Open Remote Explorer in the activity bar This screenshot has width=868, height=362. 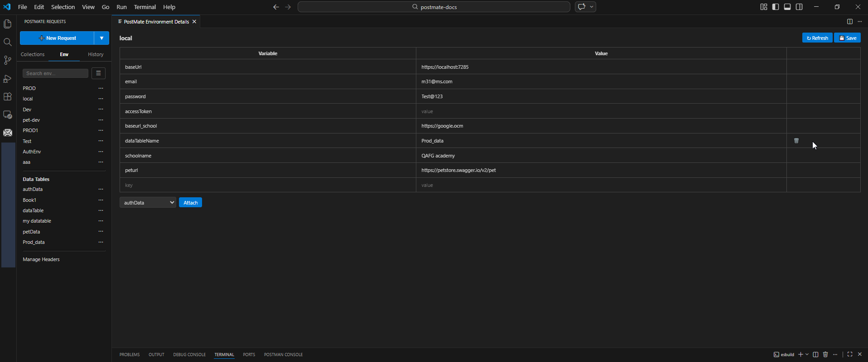(x=8, y=114)
